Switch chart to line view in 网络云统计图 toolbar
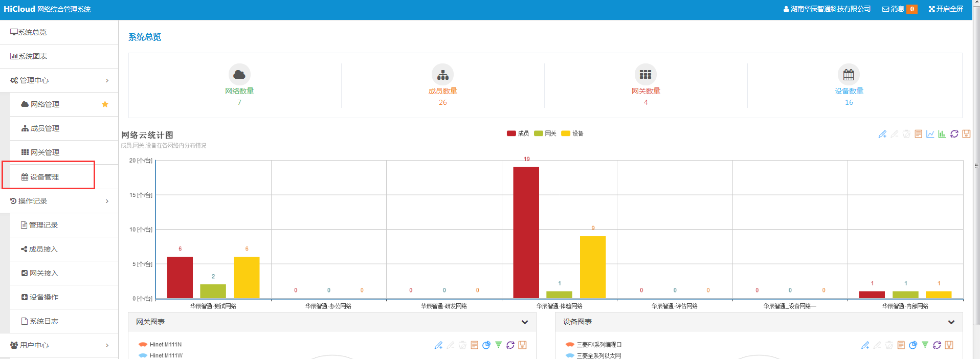Screen dimensions: 980x359 coord(930,134)
